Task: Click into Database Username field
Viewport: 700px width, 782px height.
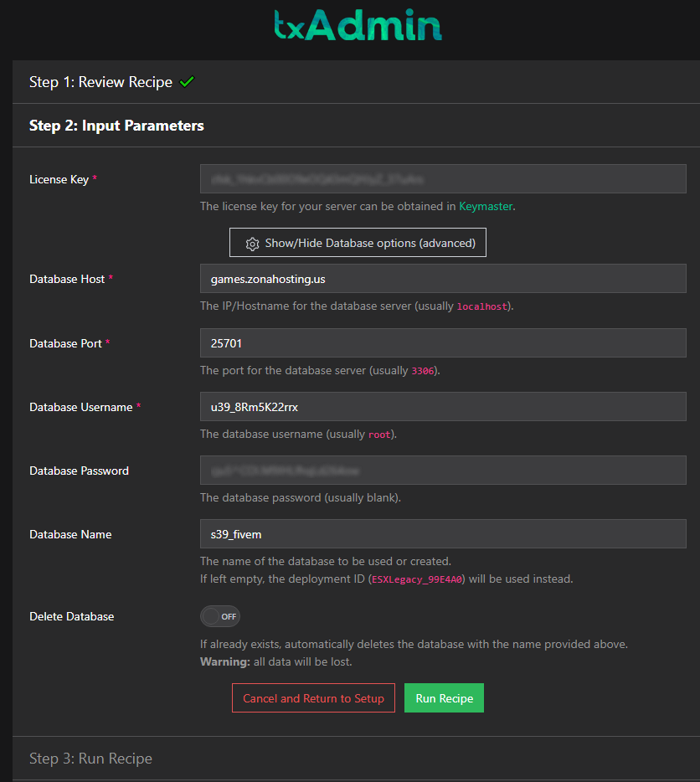Action: (443, 407)
